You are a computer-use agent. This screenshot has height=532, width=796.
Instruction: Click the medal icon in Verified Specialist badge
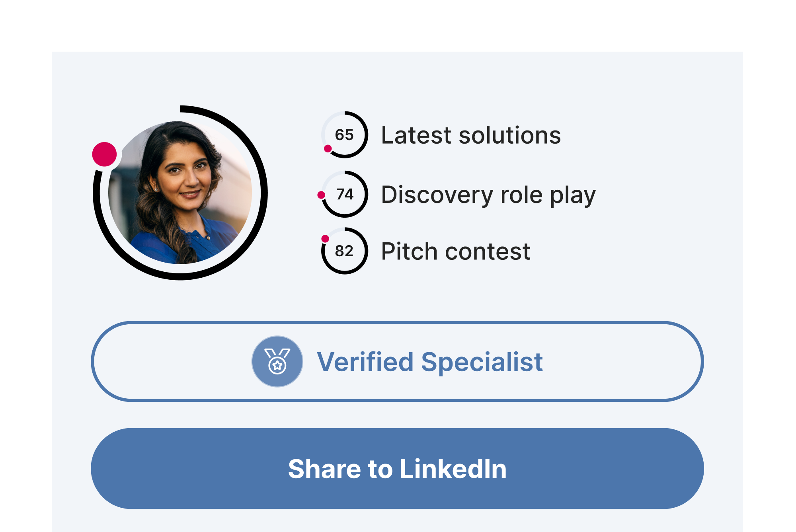pyautogui.click(x=277, y=361)
